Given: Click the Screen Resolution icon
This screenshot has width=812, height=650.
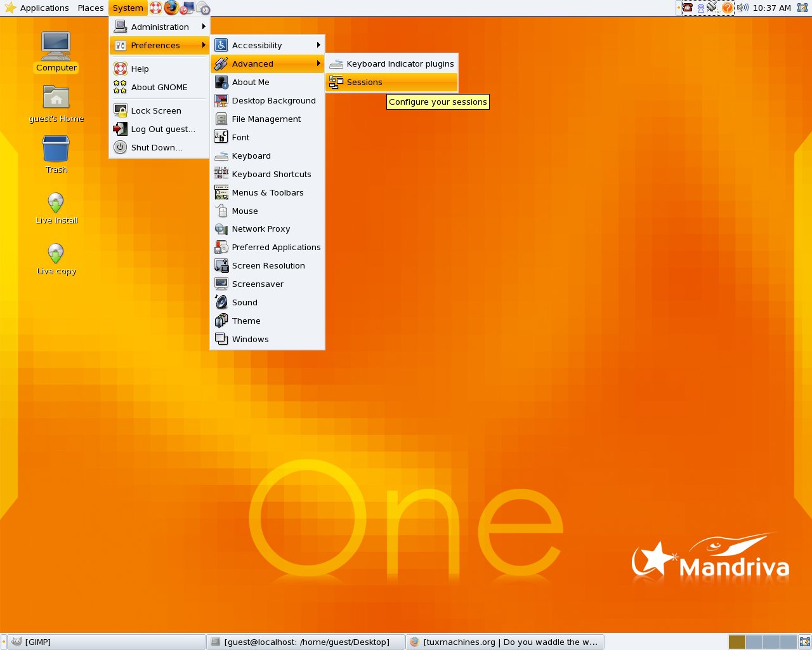Looking at the screenshot, I should click(x=221, y=266).
